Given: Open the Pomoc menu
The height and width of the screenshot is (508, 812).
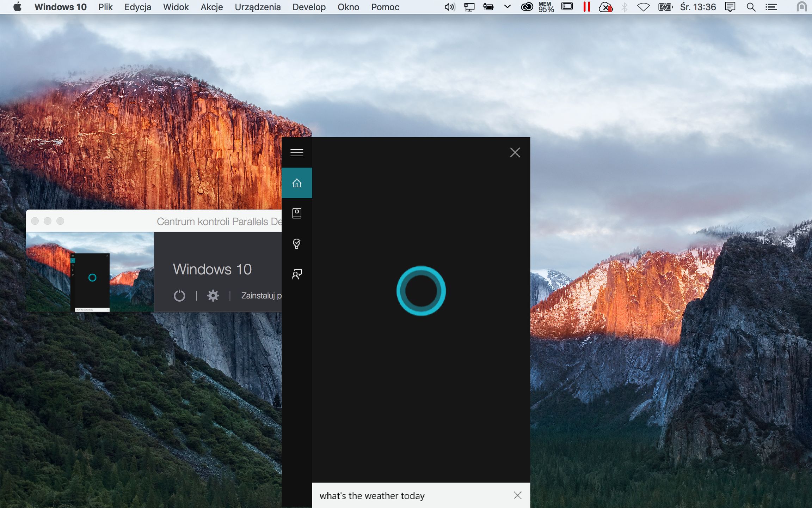Looking at the screenshot, I should click(385, 7).
